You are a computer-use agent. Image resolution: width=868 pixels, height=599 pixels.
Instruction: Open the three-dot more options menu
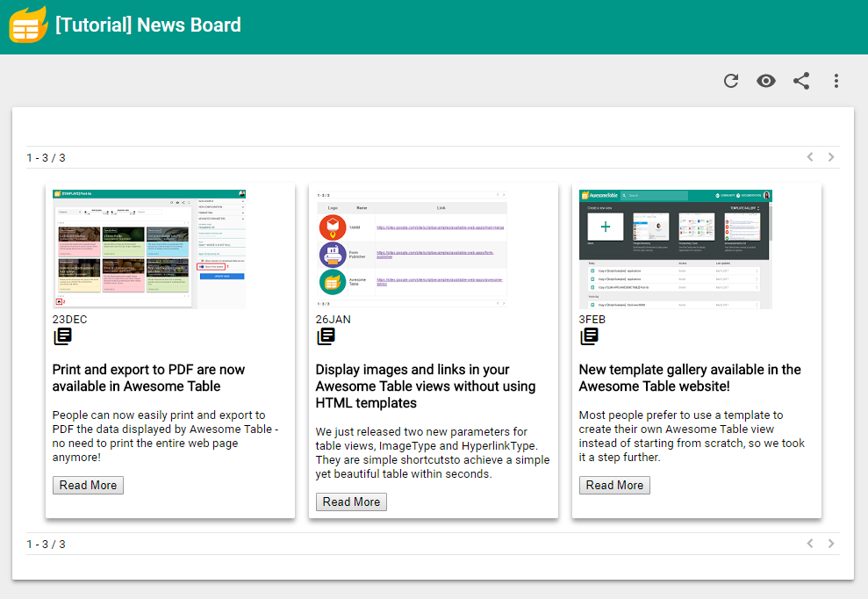pos(836,81)
